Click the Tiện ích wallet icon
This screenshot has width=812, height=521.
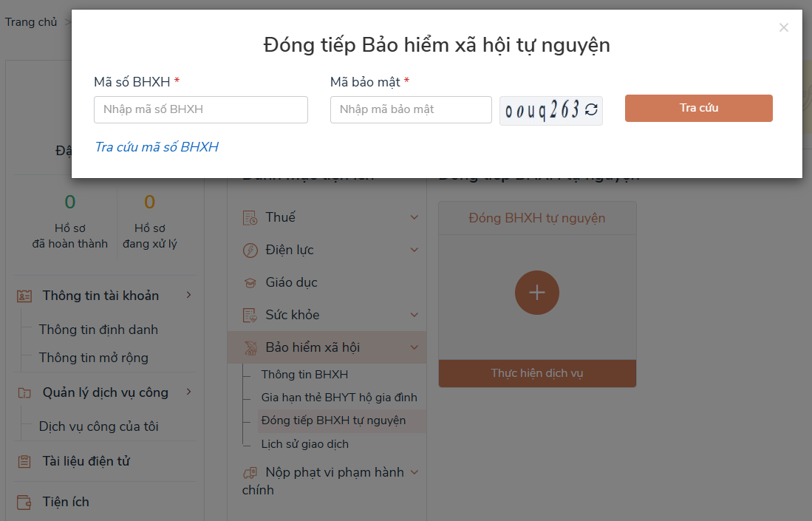tap(24, 503)
